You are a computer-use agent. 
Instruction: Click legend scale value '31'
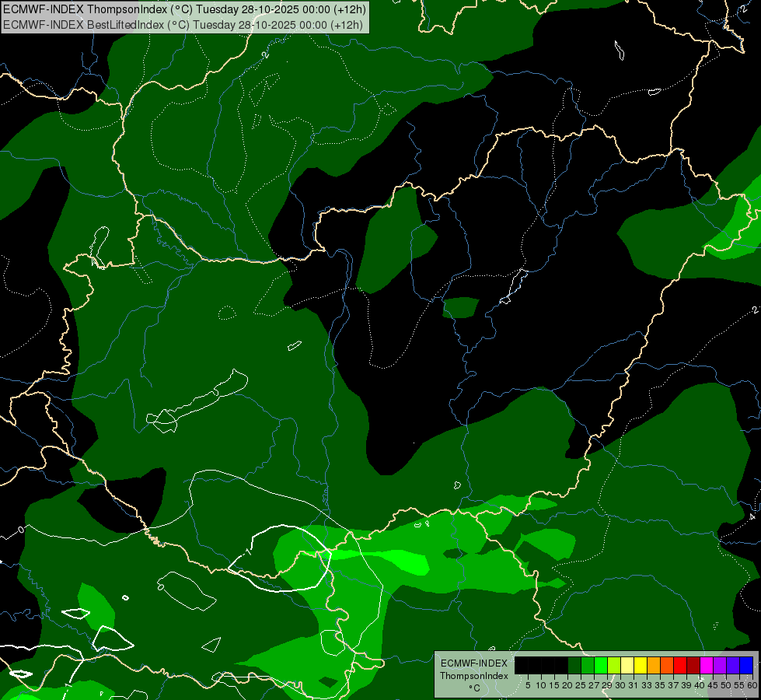pyautogui.click(x=634, y=685)
